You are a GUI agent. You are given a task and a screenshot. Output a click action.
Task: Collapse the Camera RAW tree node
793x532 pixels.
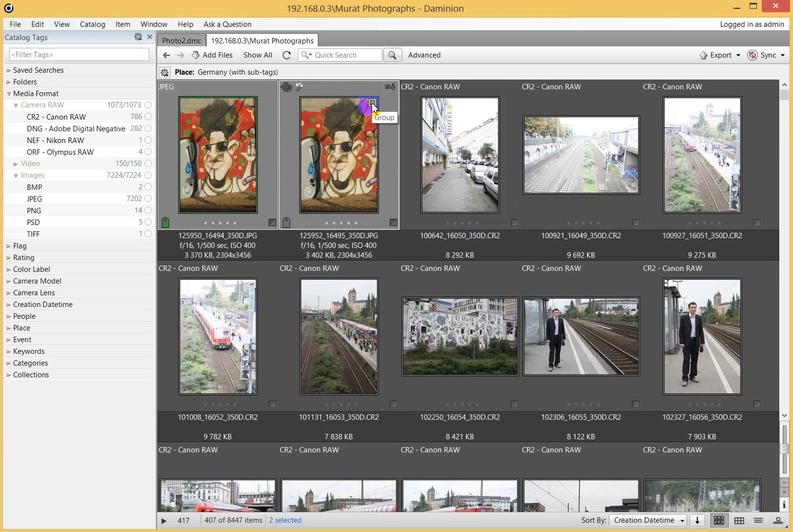[16, 105]
